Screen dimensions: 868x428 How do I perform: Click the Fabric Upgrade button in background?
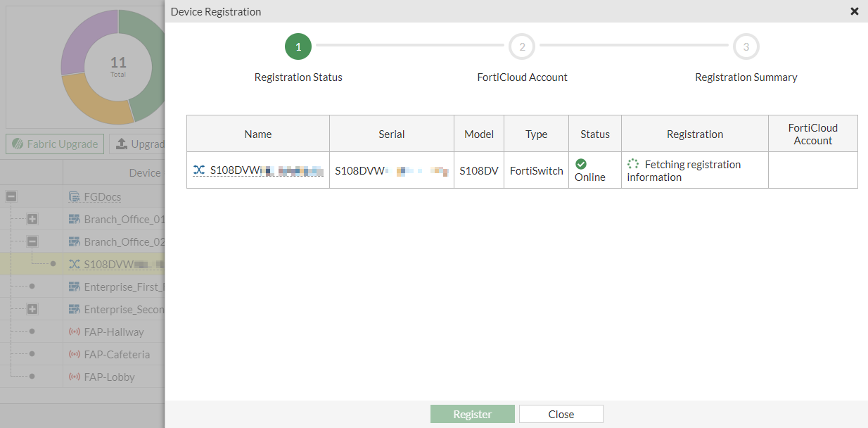pos(55,144)
